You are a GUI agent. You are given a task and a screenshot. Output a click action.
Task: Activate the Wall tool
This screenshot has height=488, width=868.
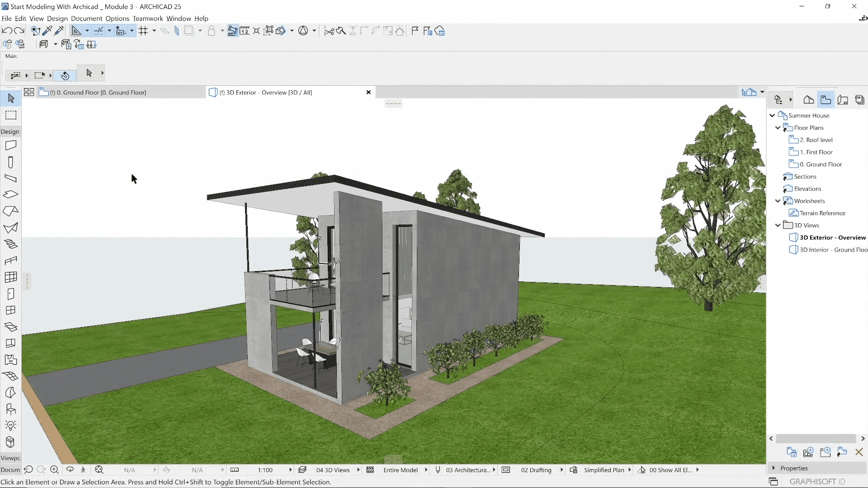click(11, 145)
